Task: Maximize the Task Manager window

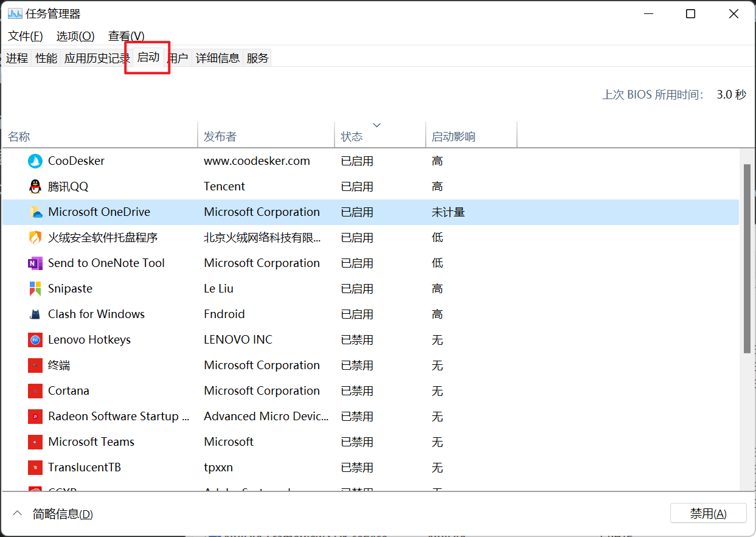Action: click(690, 13)
